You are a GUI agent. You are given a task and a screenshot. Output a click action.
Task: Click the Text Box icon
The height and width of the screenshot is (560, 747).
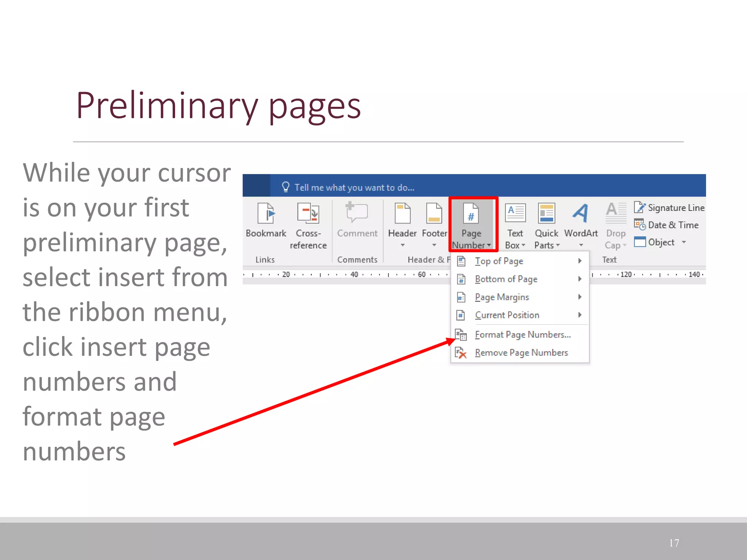click(x=515, y=213)
